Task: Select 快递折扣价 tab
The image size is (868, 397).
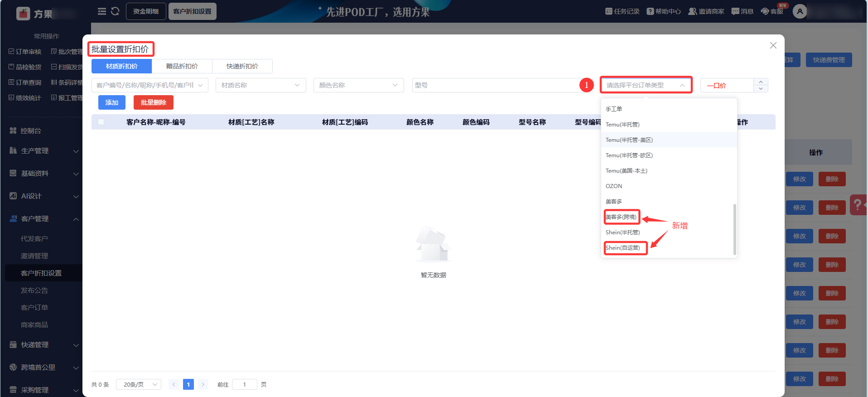Action: (x=242, y=66)
